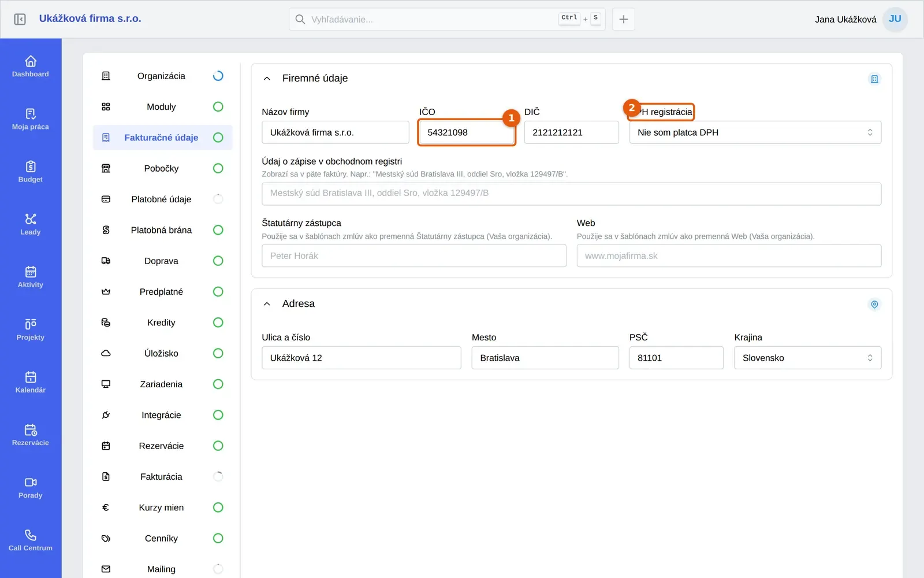The image size is (924, 578).
Task: Open the Krajina dropdown showing Slovensko
Action: 807,358
